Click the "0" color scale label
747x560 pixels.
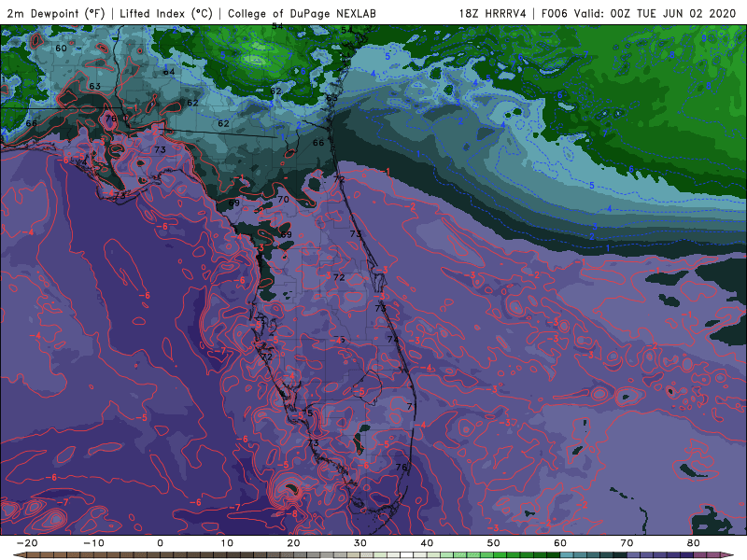160,543
